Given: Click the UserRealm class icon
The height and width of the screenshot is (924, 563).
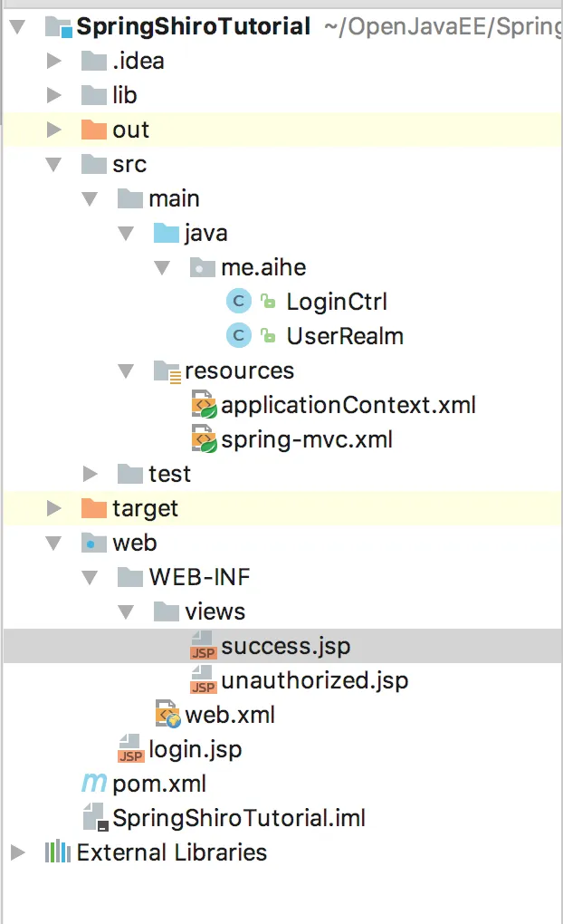Looking at the screenshot, I should click(x=238, y=336).
